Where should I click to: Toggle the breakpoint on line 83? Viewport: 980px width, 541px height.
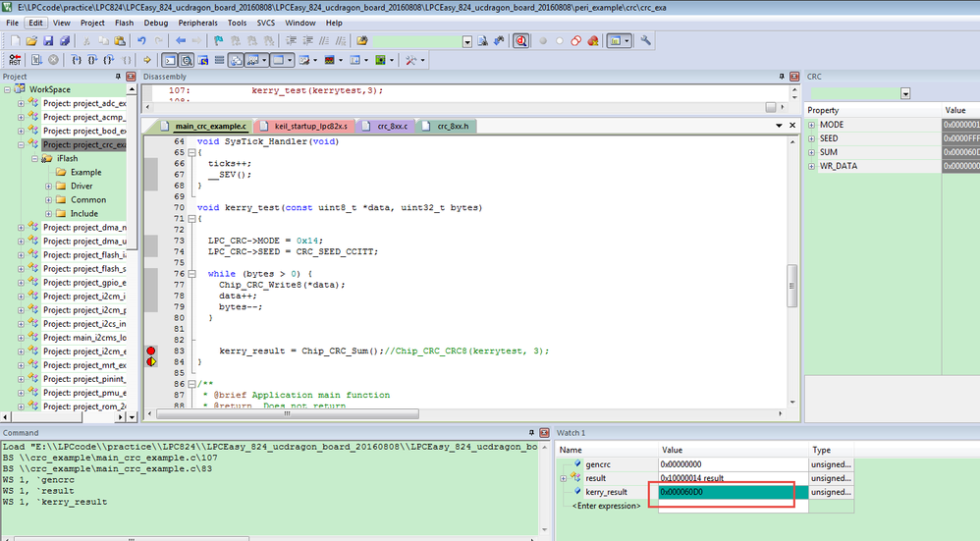click(150, 352)
